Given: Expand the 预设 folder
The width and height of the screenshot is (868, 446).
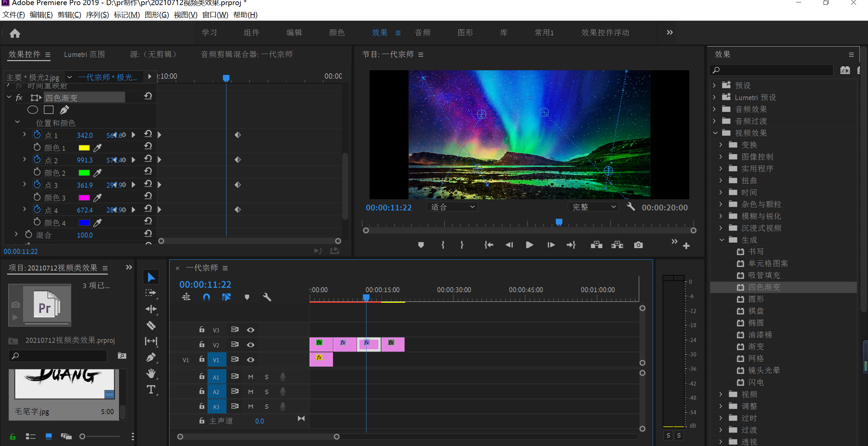Looking at the screenshot, I should point(714,85).
